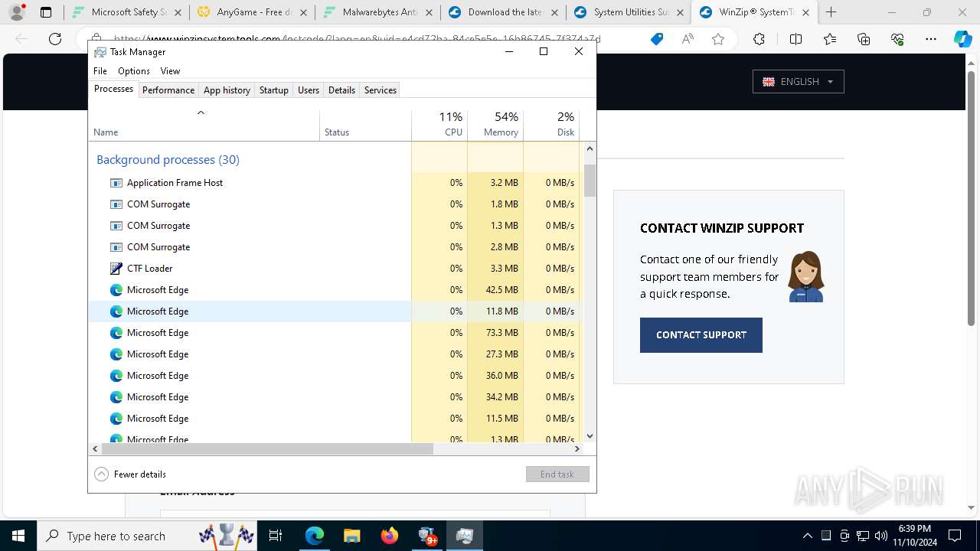Screen dimensions: 980x551
Task: Open Task Manager File menu
Action: point(100,70)
